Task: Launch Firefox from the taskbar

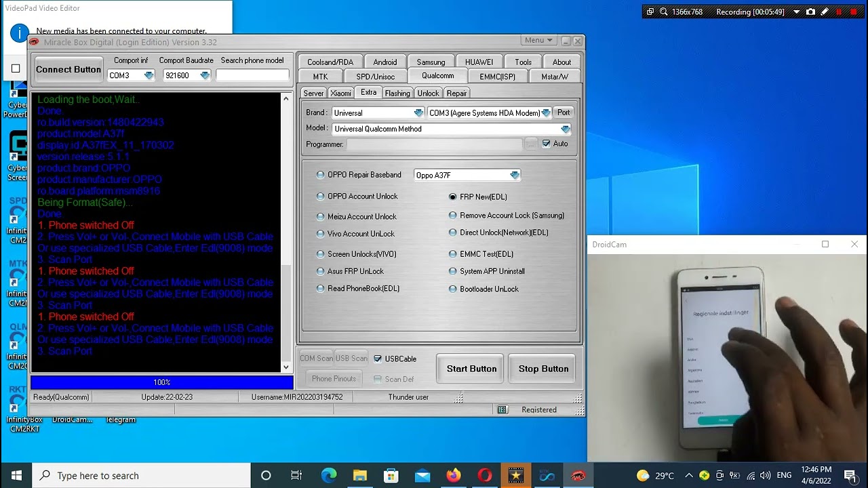Action: coord(453,475)
